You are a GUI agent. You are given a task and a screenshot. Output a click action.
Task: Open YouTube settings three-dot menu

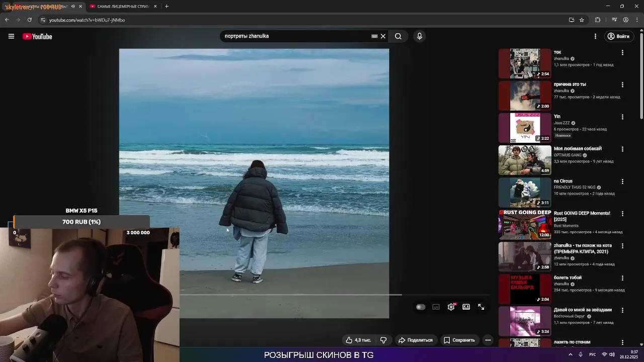pyautogui.click(x=595, y=36)
